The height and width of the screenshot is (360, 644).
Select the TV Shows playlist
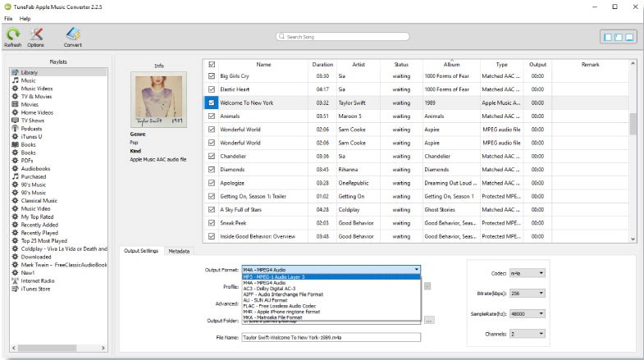(34, 121)
